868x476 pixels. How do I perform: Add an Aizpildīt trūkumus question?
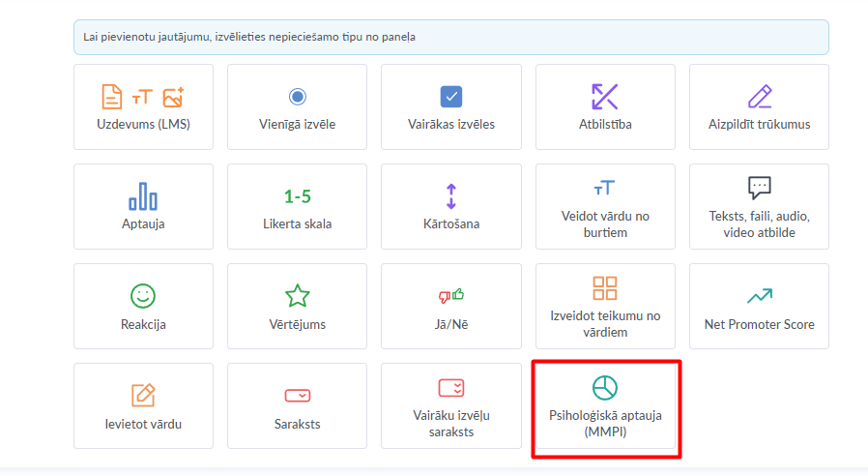pyautogui.click(x=759, y=107)
